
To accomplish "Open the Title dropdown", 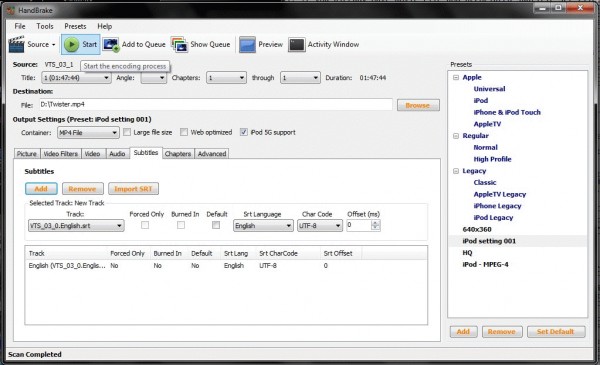I will 76,78.
